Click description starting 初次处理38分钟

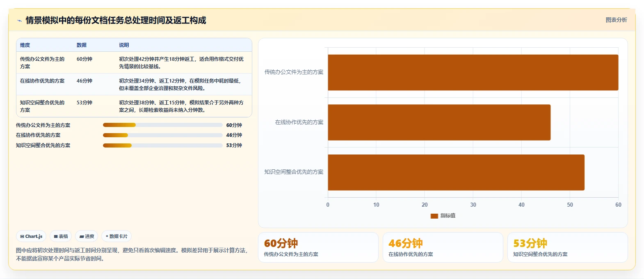181,106
